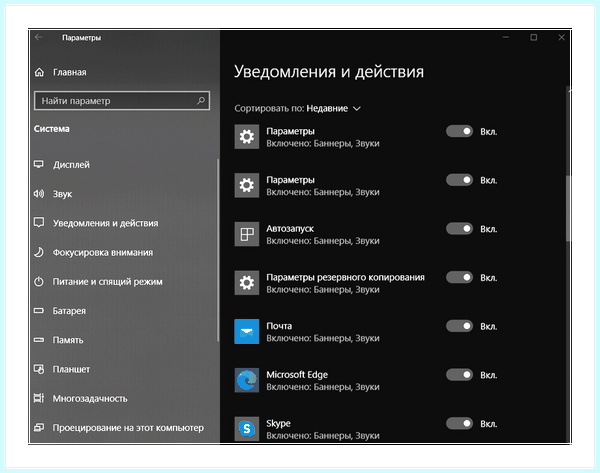Disable Автозапуск notifications switch
The width and height of the screenshot is (600, 473).
click(x=460, y=228)
